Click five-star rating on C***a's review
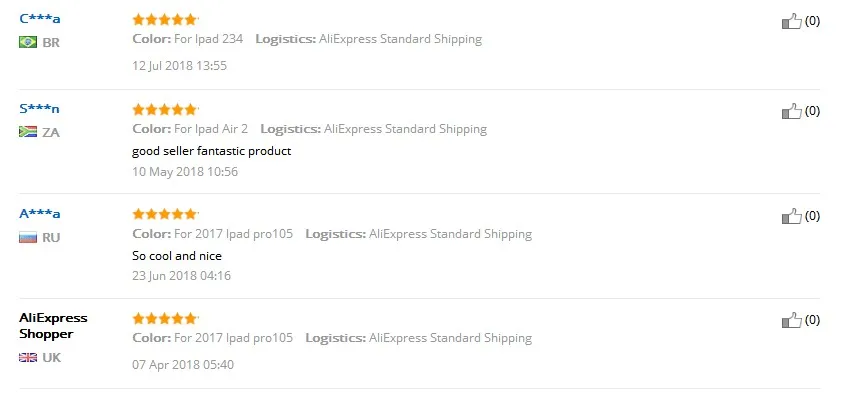The image size is (848, 395). (x=165, y=20)
